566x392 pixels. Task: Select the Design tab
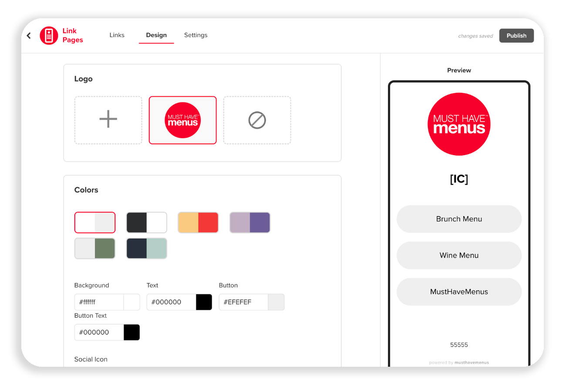[156, 35]
